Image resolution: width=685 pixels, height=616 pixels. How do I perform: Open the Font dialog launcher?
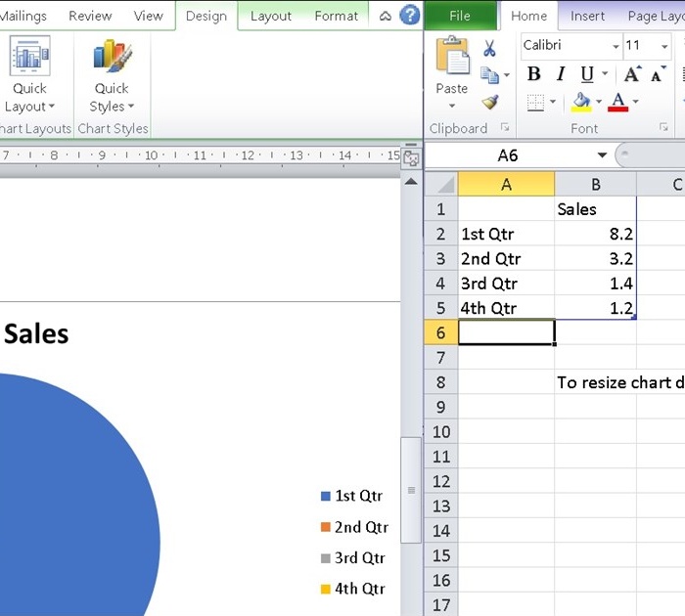[x=663, y=127]
